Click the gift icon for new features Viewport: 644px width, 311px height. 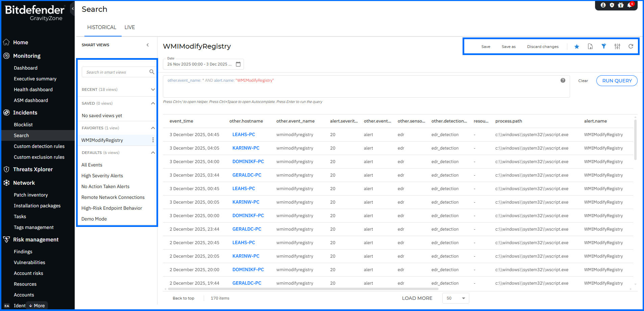621,5
